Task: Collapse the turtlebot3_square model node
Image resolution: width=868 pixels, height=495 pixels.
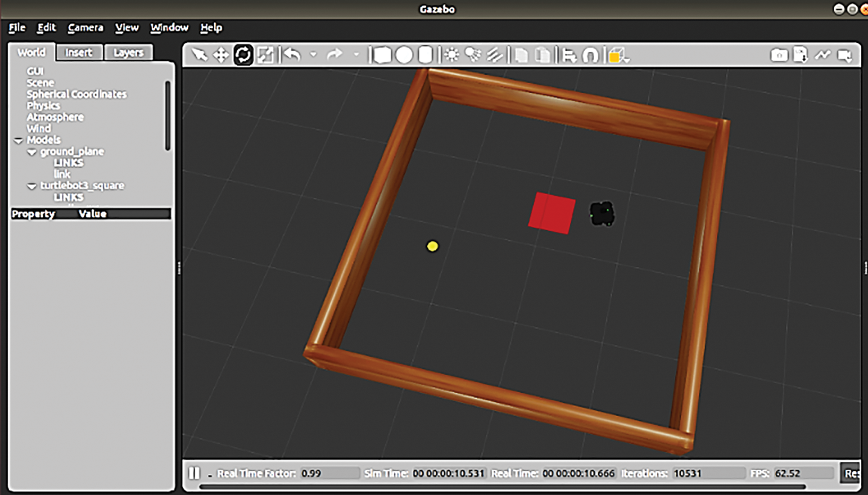Action: tap(32, 186)
